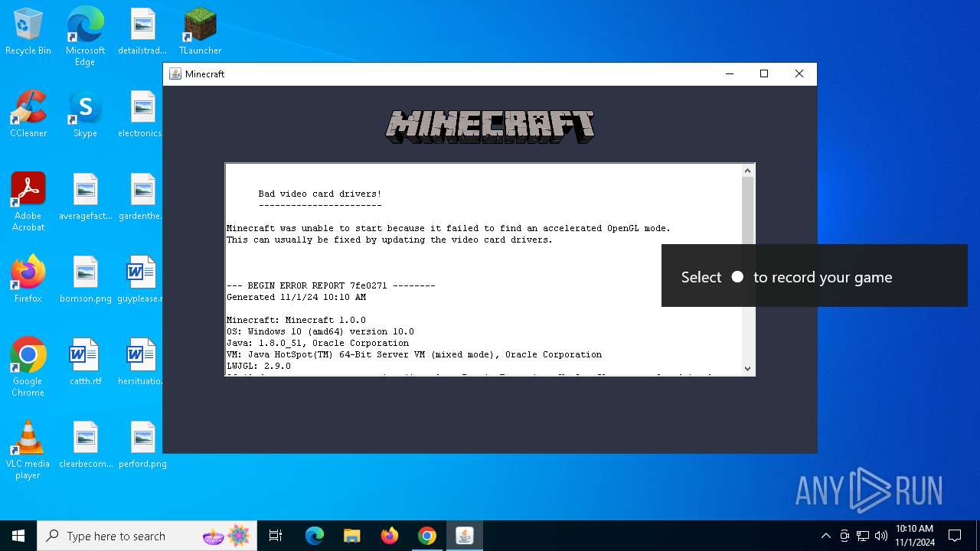Image resolution: width=980 pixels, height=551 pixels.
Task: Click the taskbar clock showing 10:10 AM
Action: click(914, 536)
